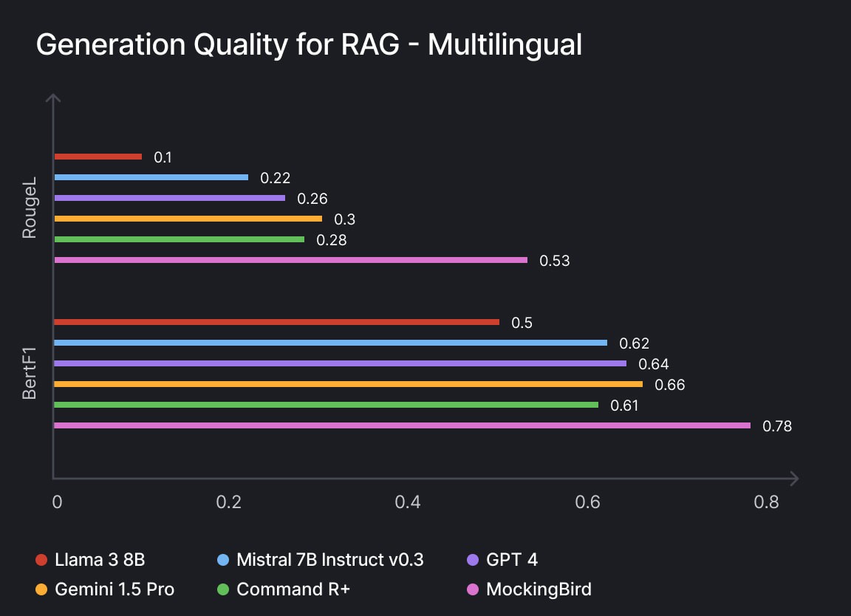Select the Mistral 7B Instruct v0.3 legend text

[330, 560]
